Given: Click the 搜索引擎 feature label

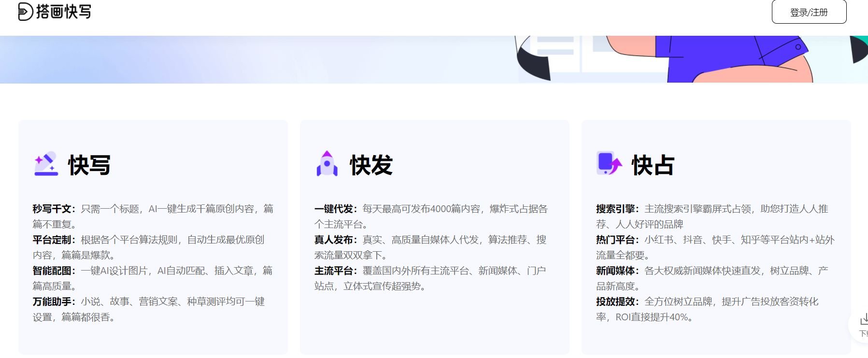Looking at the screenshot, I should pos(615,209).
